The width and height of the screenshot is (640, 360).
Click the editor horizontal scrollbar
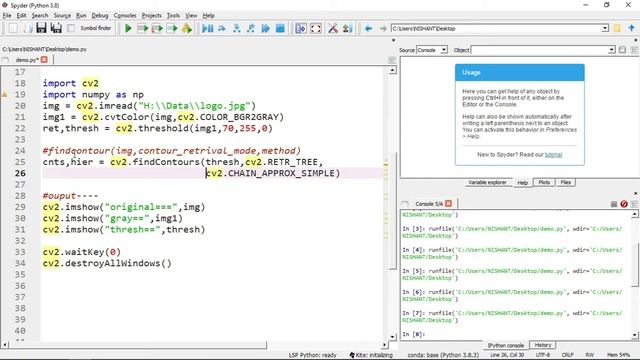(x=138, y=345)
